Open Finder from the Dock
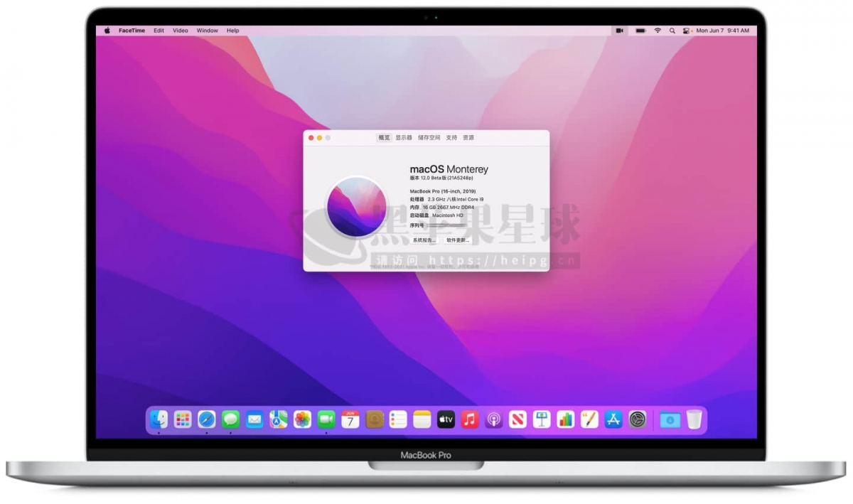The height and width of the screenshot is (504, 853). pos(158,419)
